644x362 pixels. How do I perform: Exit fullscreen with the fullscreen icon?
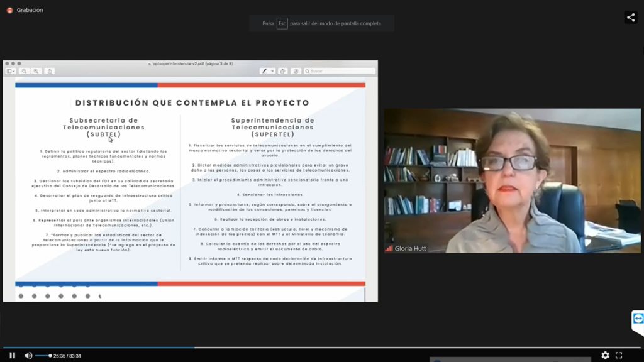(619, 356)
